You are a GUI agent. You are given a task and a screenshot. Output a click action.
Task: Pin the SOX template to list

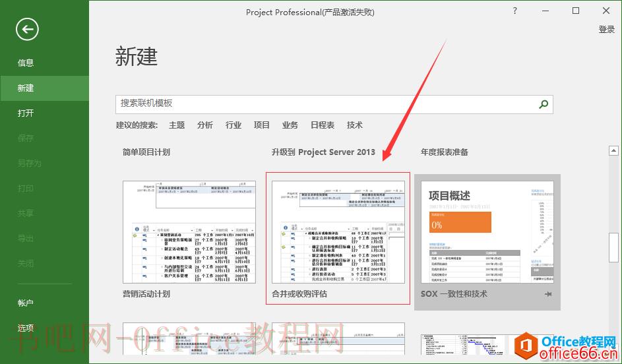[548, 294]
